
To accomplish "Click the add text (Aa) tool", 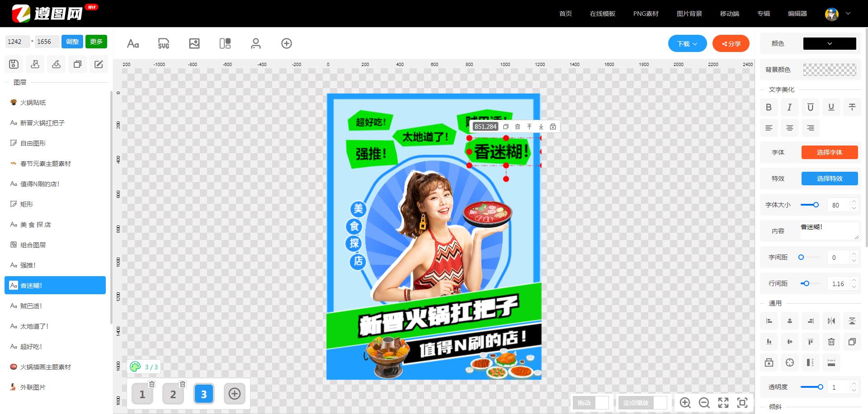I will [x=133, y=43].
